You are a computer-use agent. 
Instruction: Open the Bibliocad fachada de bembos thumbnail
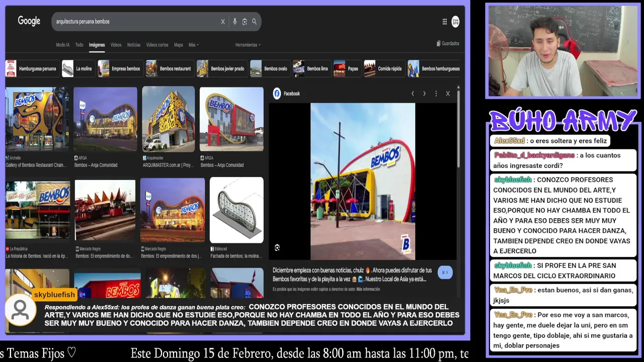(x=236, y=210)
